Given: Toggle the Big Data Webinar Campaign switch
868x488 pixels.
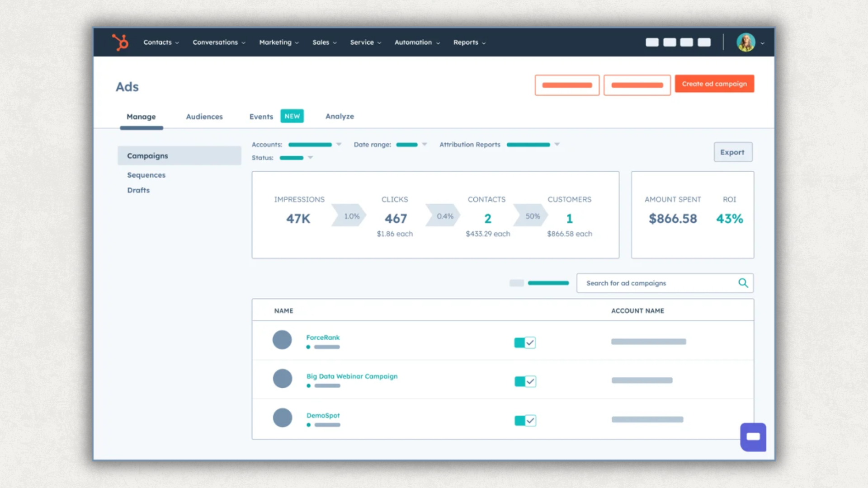Looking at the screenshot, I should [525, 381].
